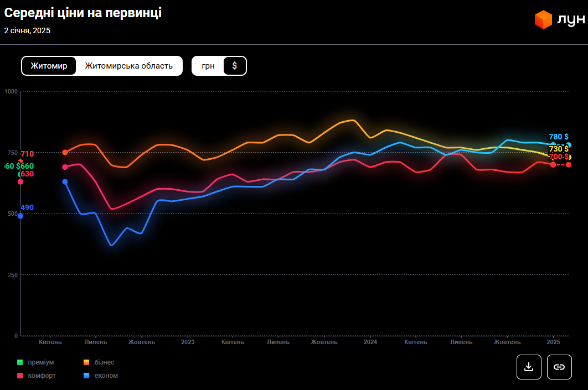Toggle the бізнес series label in legend
This screenshot has width=588, height=390.
click(105, 362)
